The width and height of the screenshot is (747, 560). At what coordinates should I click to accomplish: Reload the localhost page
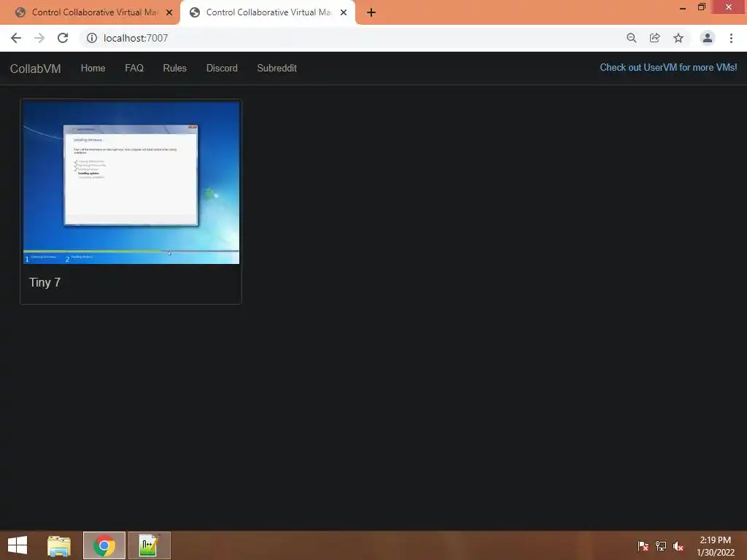coord(63,38)
